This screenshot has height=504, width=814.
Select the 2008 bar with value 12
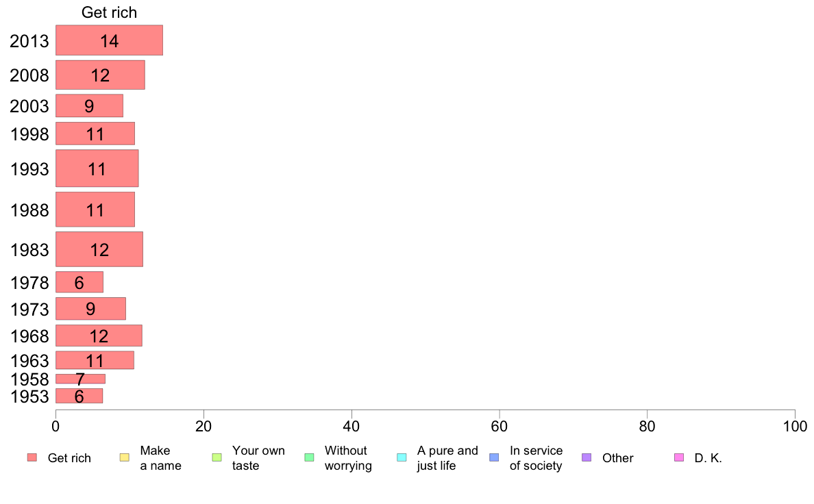pos(100,75)
